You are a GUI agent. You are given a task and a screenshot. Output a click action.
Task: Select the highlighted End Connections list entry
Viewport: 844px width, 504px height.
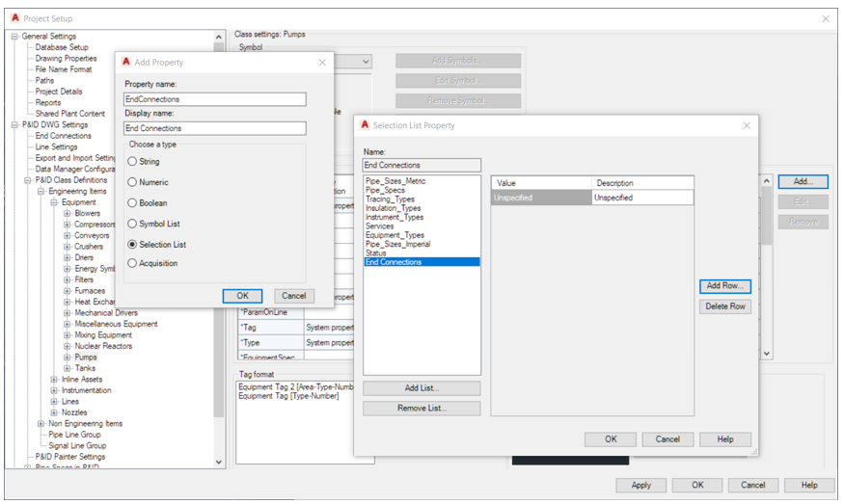[x=422, y=262]
